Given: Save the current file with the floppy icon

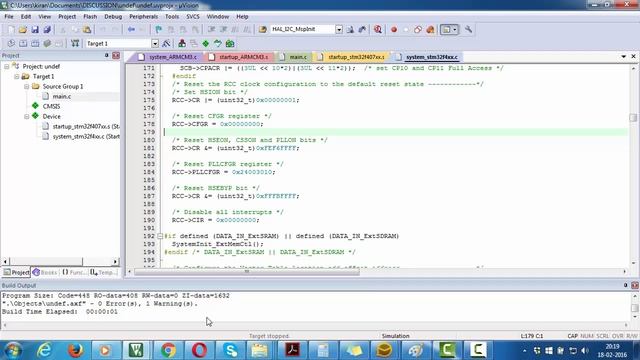Looking at the screenshot, I should pyautogui.click(x=35, y=29).
